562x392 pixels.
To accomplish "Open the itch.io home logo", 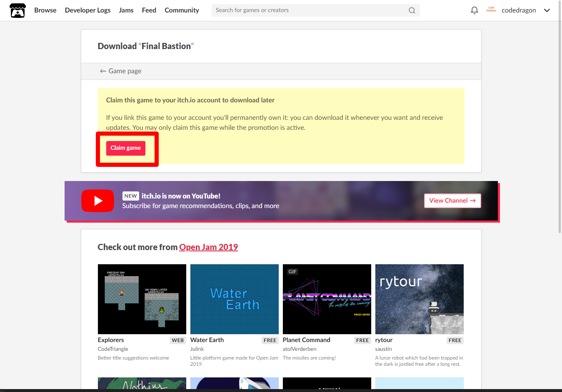I will pyautogui.click(x=17, y=10).
